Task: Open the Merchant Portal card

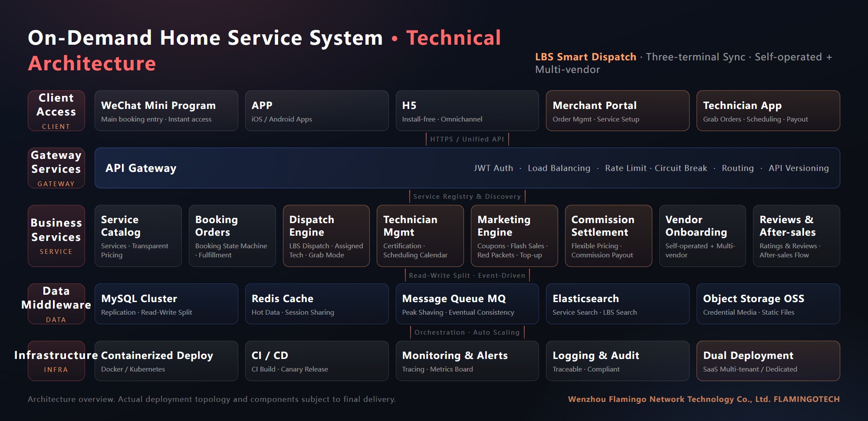Action: coord(618,111)
